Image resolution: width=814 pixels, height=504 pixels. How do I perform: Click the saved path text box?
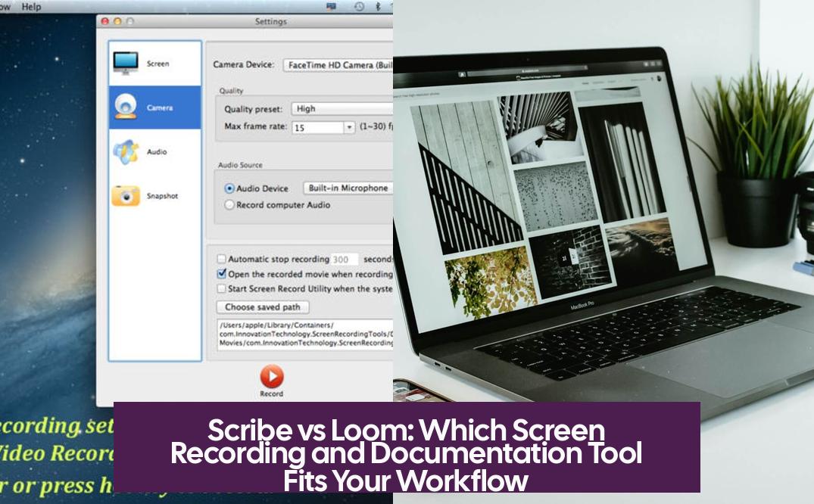tap(304, 334)
